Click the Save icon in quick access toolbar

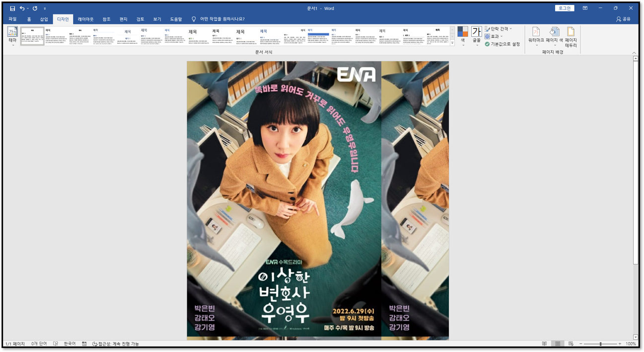point(12,8)
